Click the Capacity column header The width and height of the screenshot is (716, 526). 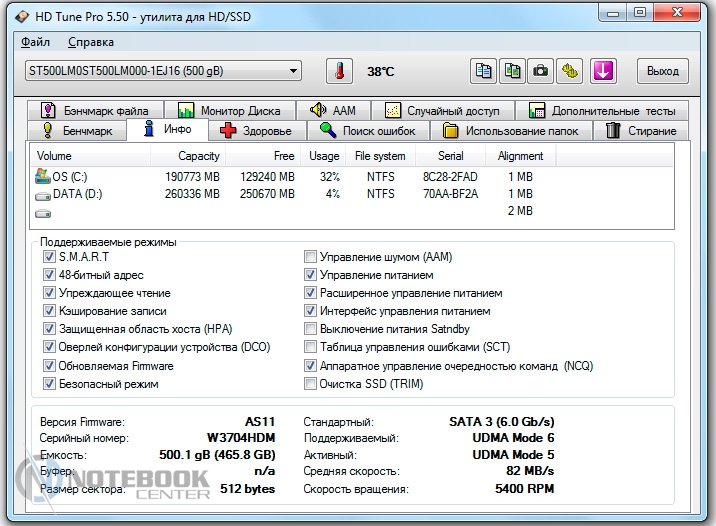198,156
